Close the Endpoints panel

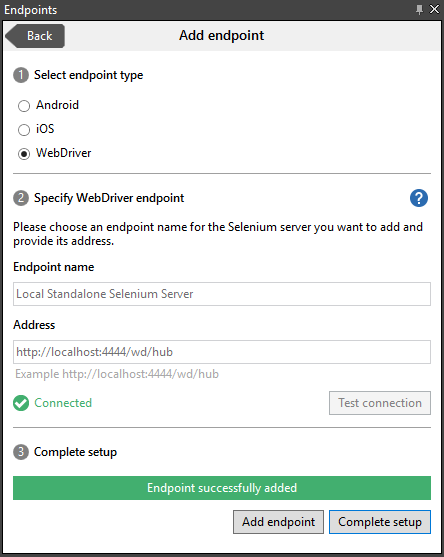434,9
